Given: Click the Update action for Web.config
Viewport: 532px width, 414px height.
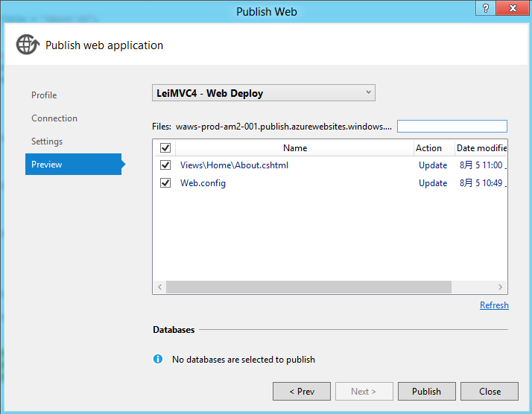Looking at the screenshot, I should click(x=433, y=183).
